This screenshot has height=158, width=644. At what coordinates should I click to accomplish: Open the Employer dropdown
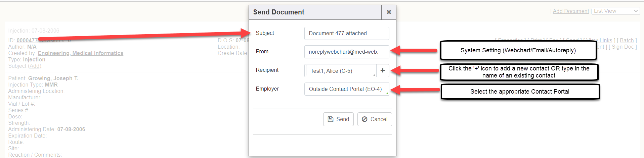[346, 89]
